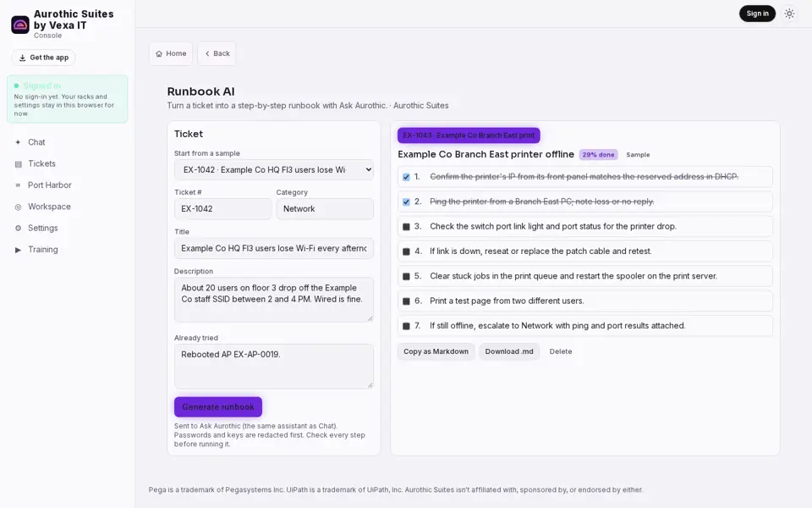812x508 pixels.
Task: Click the Workspace target icon in sidebar
Action: 18,207
